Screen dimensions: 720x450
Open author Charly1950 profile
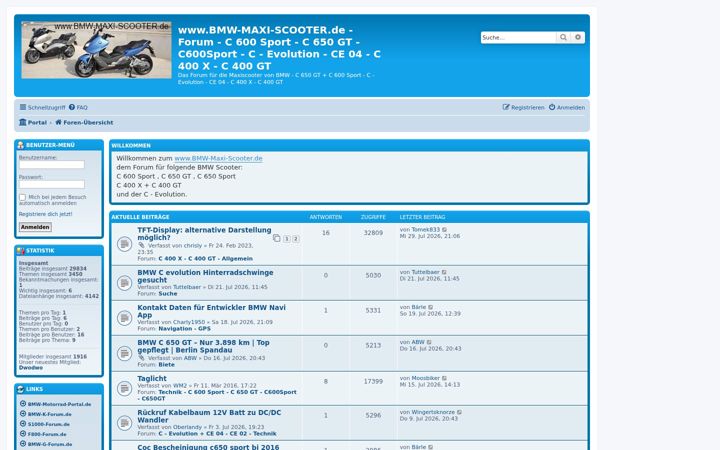[x=189, y=322]
